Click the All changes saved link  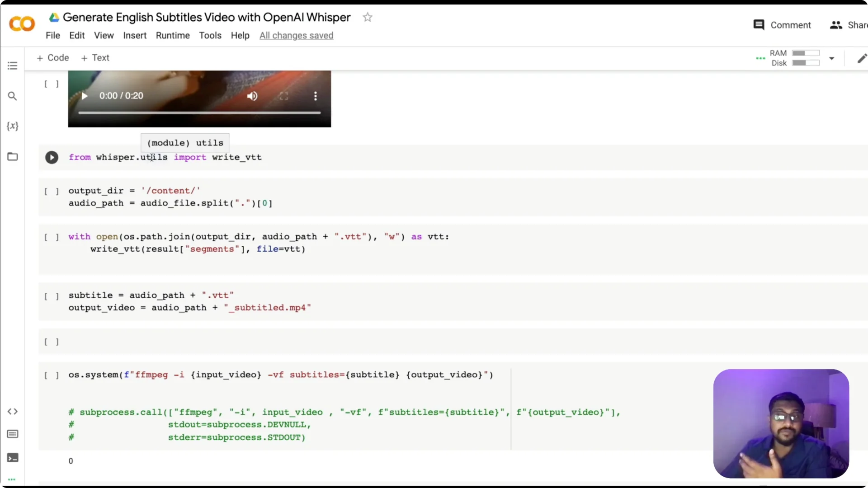click(296, 35)
